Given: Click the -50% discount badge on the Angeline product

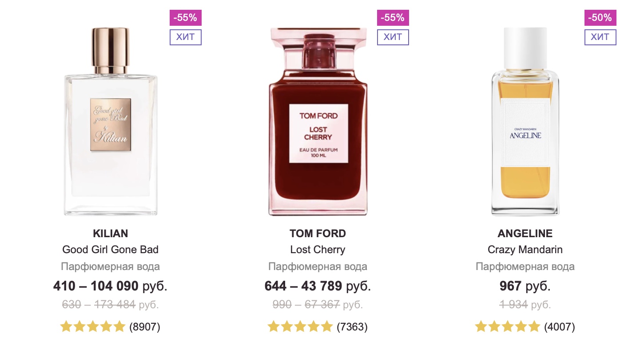Looking at the screenshot, I should pyautogui.click(x=600, y=18).
